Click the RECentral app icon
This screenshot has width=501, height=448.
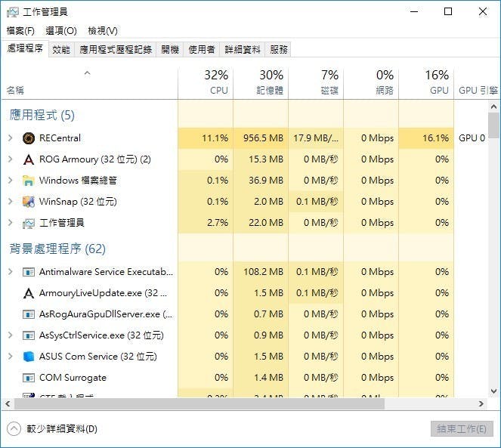pyautogui.click(x=29, y=138)
